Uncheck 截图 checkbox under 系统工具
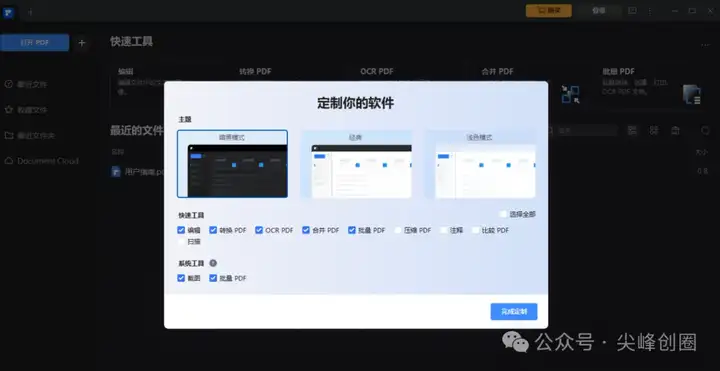The height and width of the screenshot is (371, 720). click(181, 278)
